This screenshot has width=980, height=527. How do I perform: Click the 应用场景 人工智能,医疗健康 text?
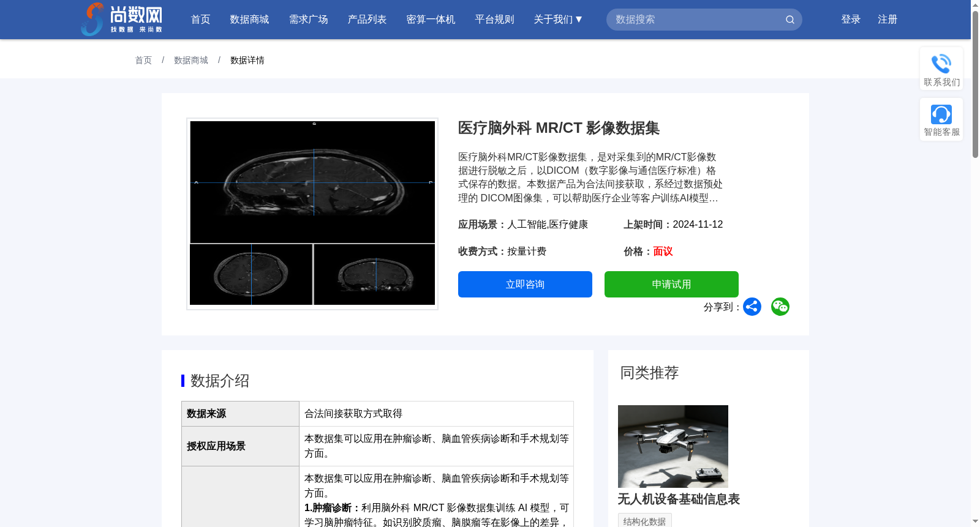[x=523, y=224]
